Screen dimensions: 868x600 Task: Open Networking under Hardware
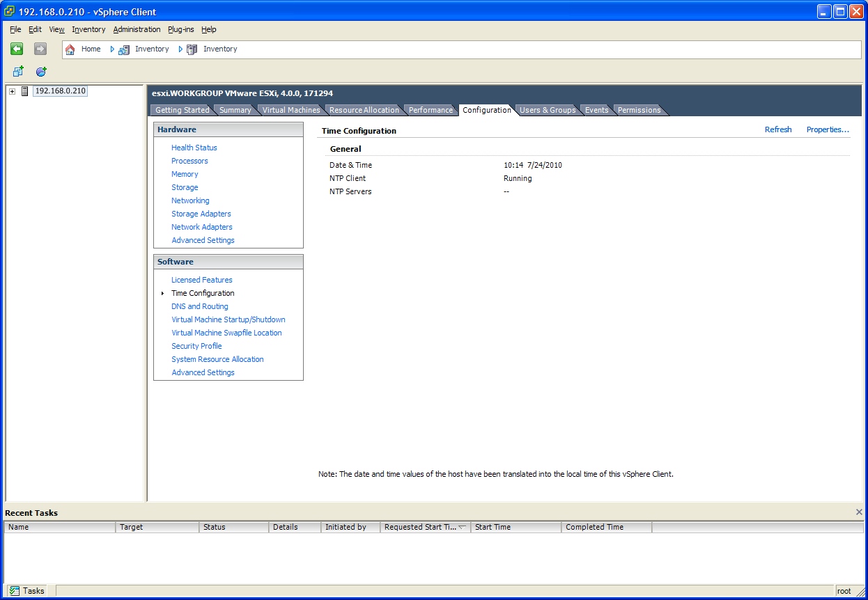coord(190,200)
